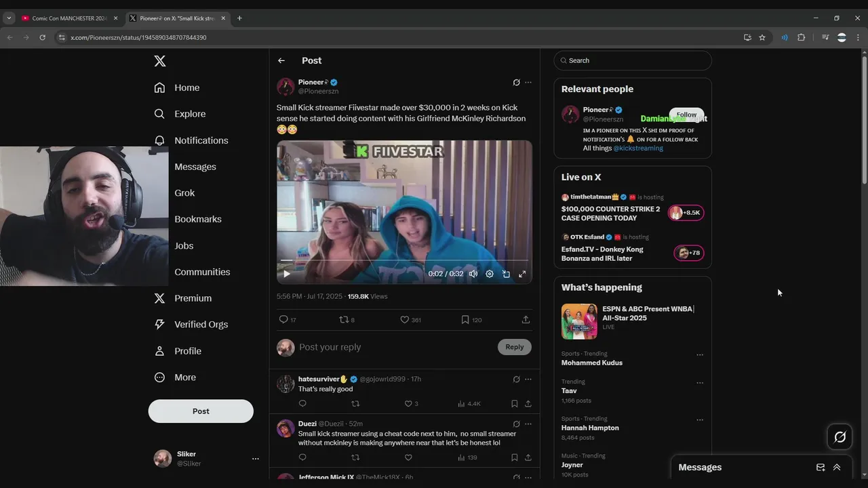Screen dimensions: 868x488
Task: Expand the Messages drawer
Action: [837, 467]
